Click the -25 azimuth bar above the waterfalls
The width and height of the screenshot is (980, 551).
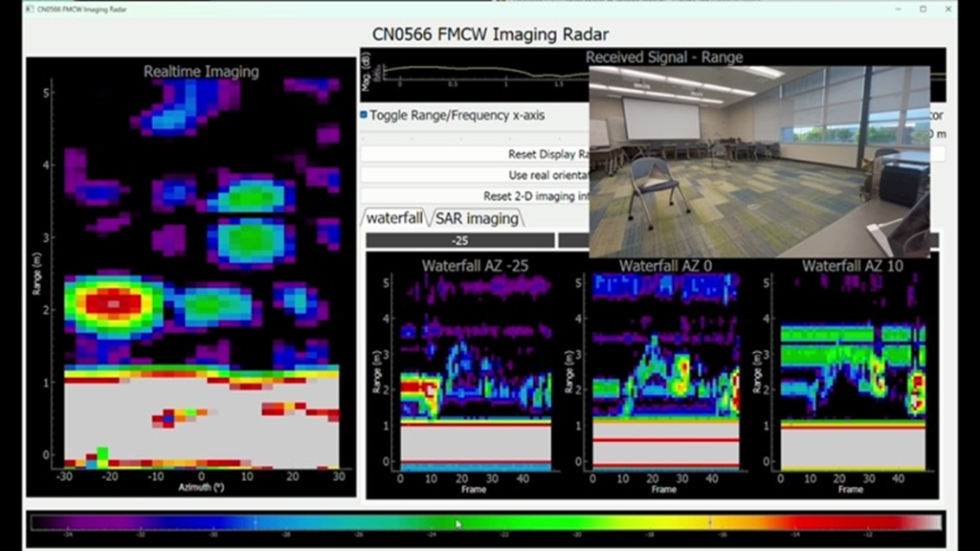point(460,240)
